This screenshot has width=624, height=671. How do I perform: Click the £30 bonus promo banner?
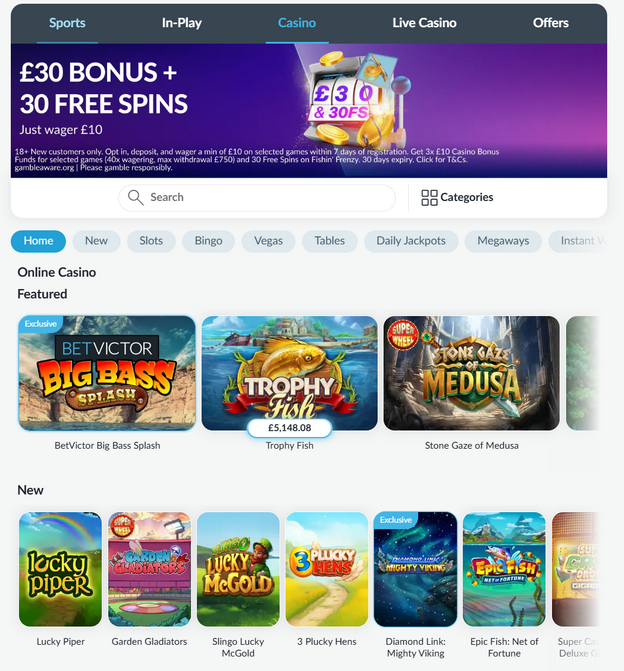[309, 110]
